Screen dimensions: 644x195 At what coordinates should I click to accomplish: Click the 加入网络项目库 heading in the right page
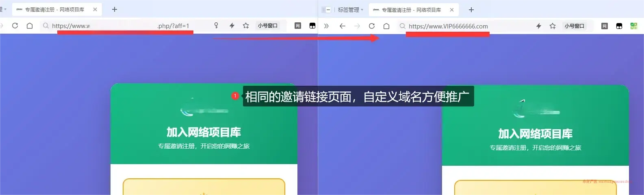pyautogui.click(x=536, y=134)
